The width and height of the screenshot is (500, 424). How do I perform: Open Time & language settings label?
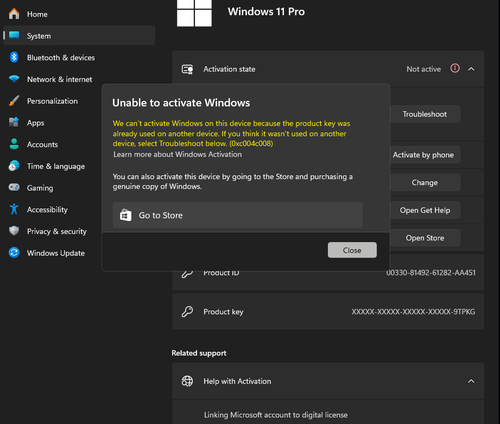click(56, 166)
